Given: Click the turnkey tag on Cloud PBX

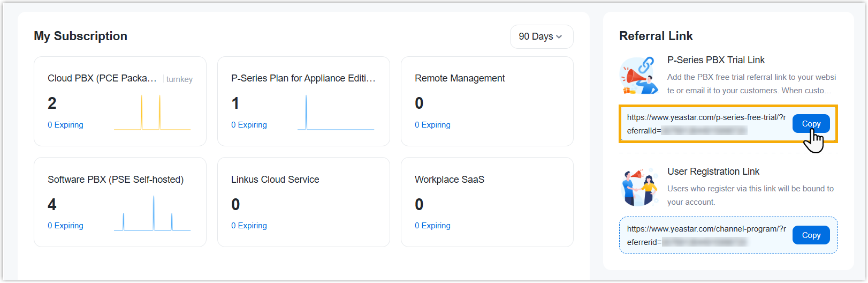Looking at the screenshot, I should pyautogui.click(x=179, y=79).
